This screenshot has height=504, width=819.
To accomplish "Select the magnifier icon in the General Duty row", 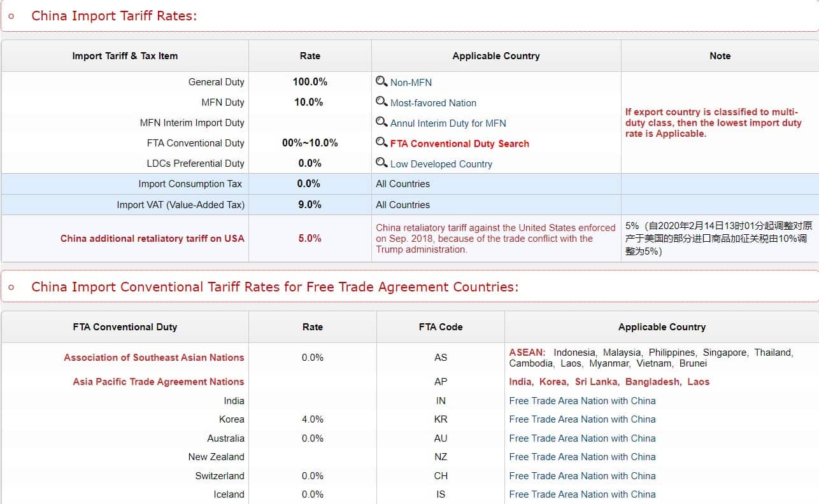I will pyautogui.click(x=381, y=82).
